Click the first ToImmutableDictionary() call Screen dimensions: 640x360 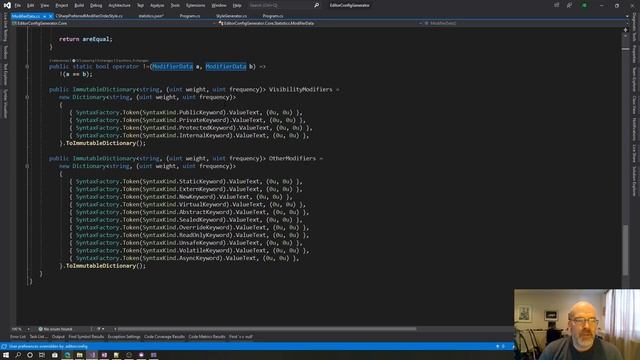[x=105, y=143]
